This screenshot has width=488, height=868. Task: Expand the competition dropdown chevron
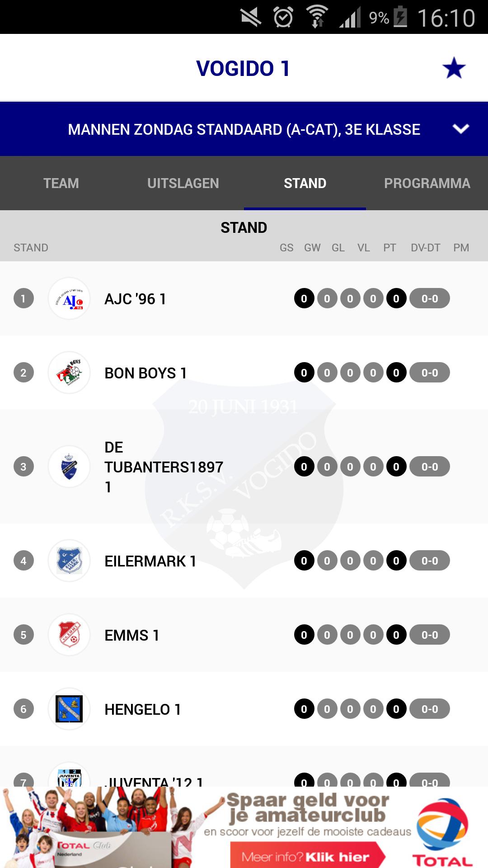pos(460,129)
